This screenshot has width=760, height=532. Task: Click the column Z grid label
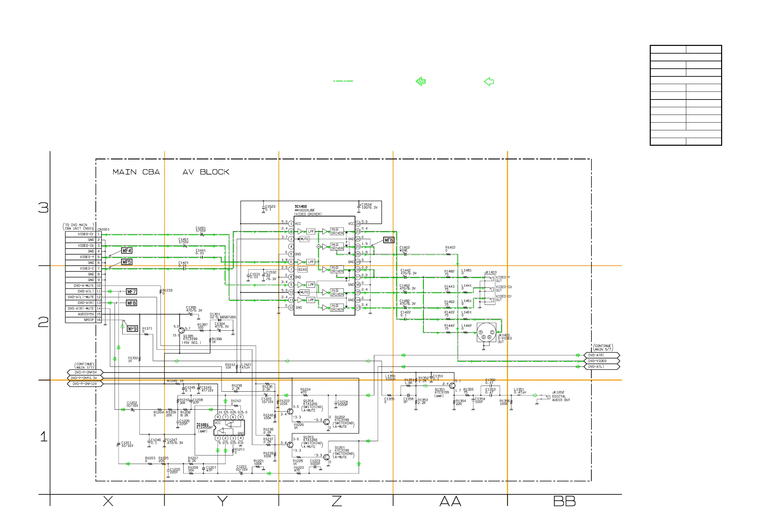(336, 501)
